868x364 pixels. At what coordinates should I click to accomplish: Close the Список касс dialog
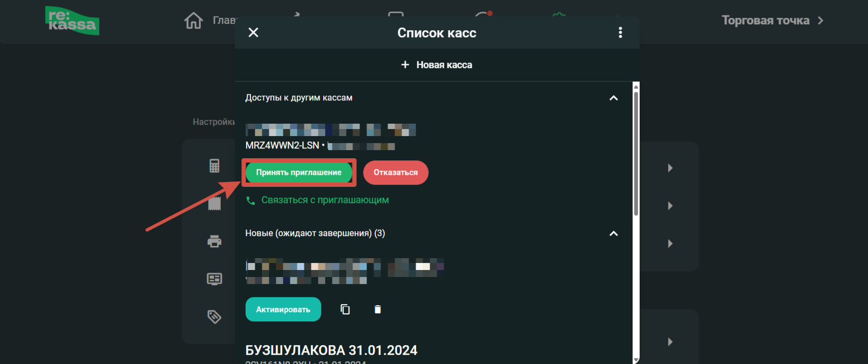pos(253,32)
